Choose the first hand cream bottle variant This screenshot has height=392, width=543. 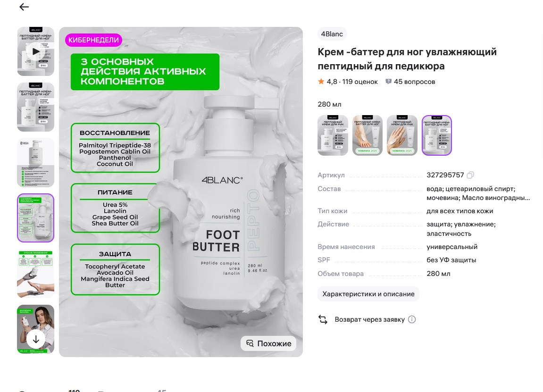click(x=333, y=135)
